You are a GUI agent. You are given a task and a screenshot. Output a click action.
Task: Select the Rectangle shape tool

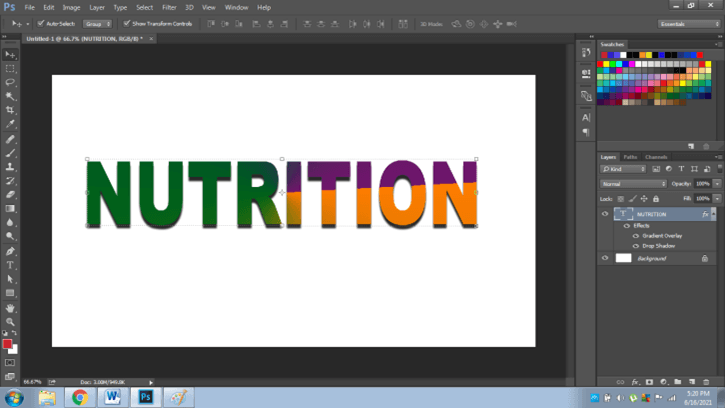[x=10, y=293]
